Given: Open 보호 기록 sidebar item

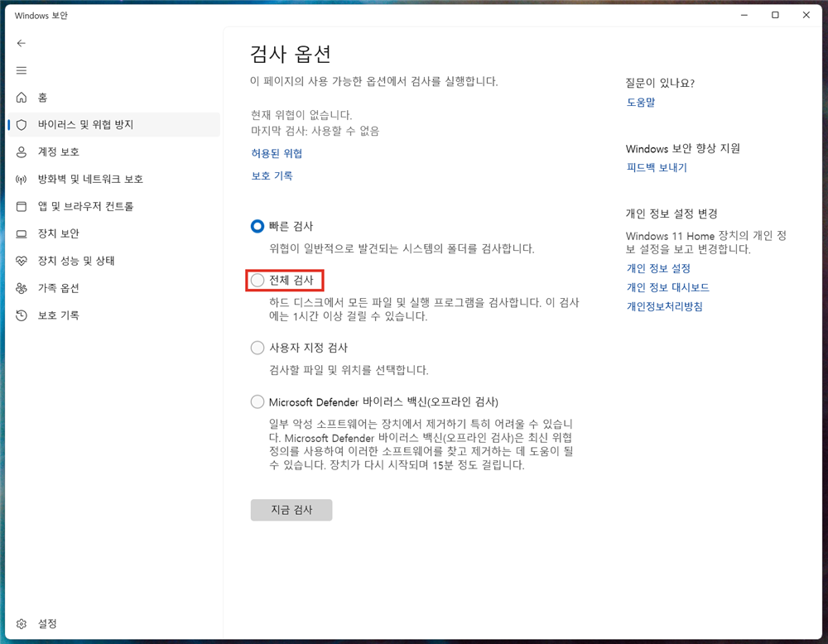Looking at the screenshot, I should click(x=114, y=315).
